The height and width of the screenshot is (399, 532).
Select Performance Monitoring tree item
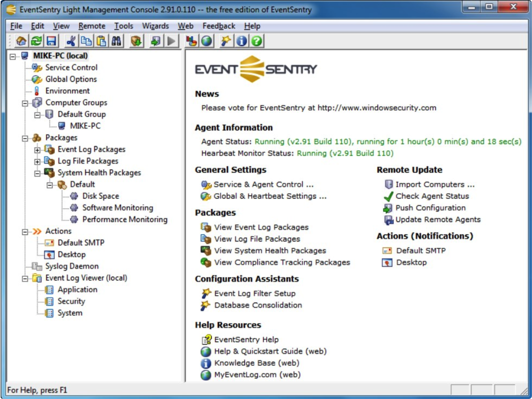coord(125,219)
